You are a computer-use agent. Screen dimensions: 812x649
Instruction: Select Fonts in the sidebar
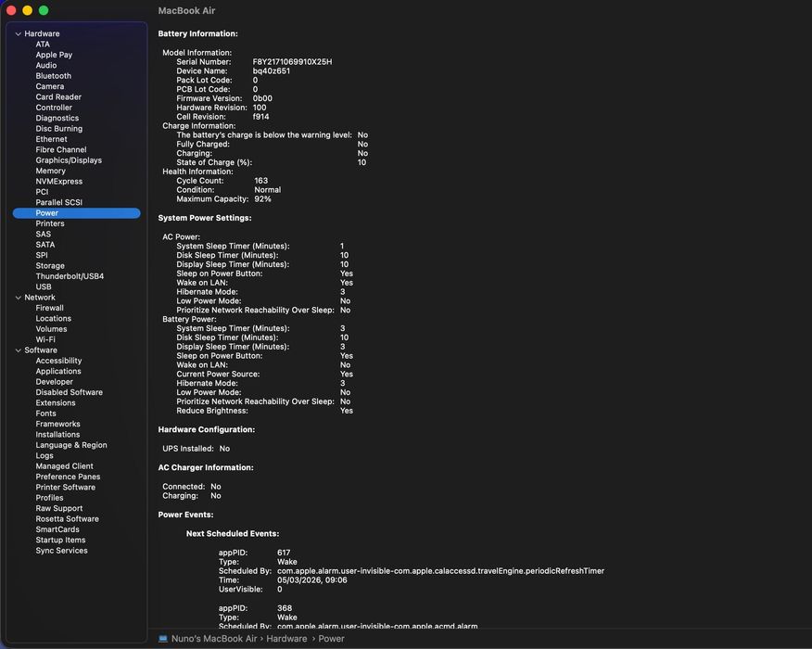click(45, 414)
